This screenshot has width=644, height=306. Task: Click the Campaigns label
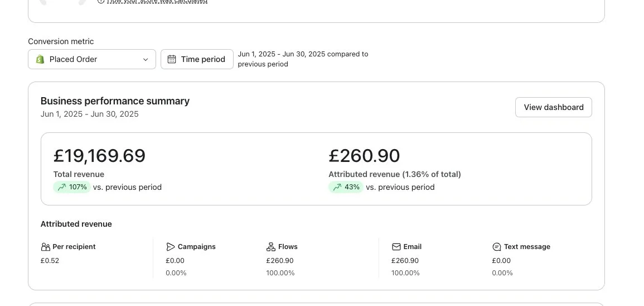(x=197, y=247)
